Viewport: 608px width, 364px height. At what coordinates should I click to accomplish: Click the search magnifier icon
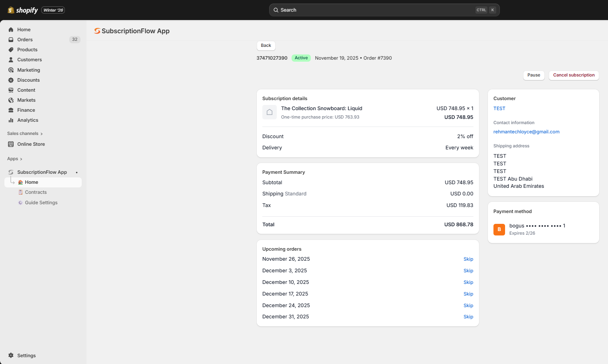(x=276, y=10)
